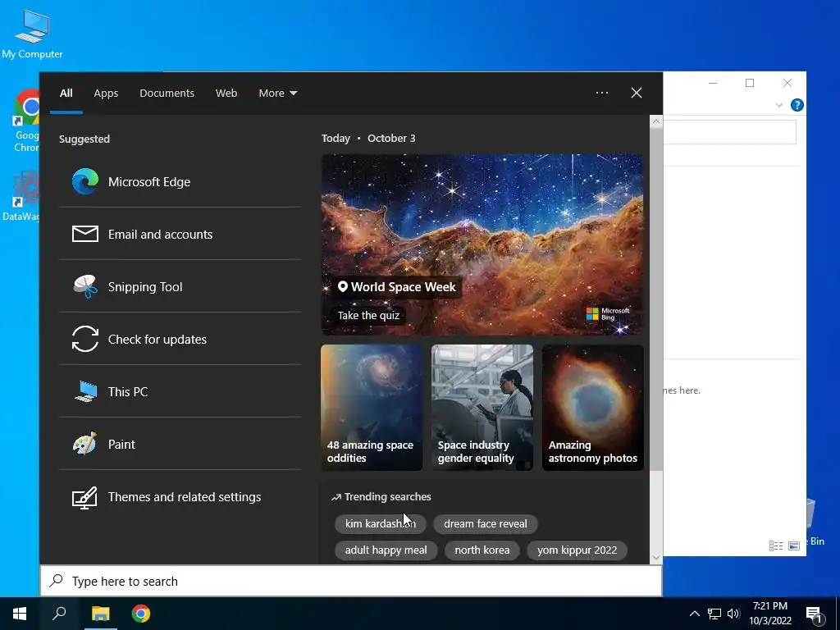Click the Snipping Tool text label

pyautogui.click(x=145, y=287)
